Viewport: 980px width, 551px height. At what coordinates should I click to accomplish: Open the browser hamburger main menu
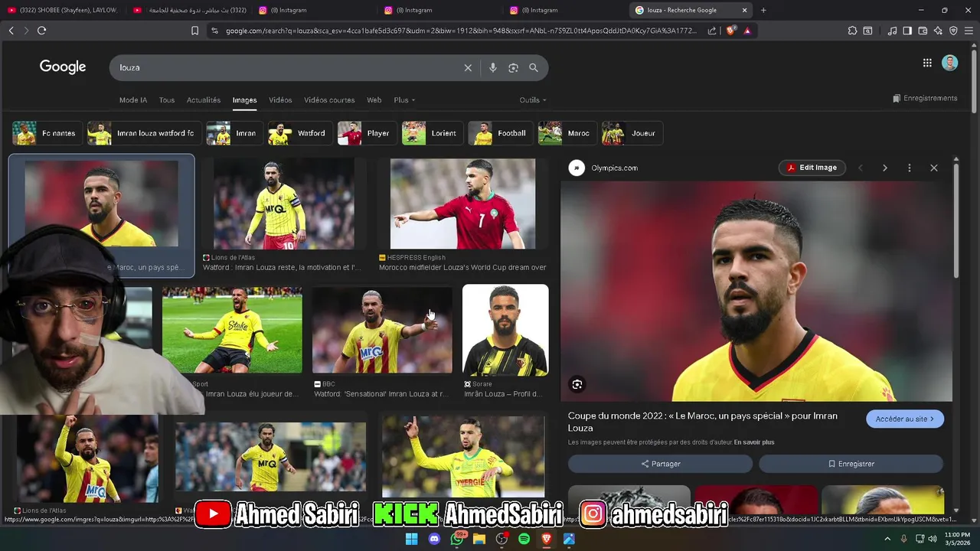point(969,31)
